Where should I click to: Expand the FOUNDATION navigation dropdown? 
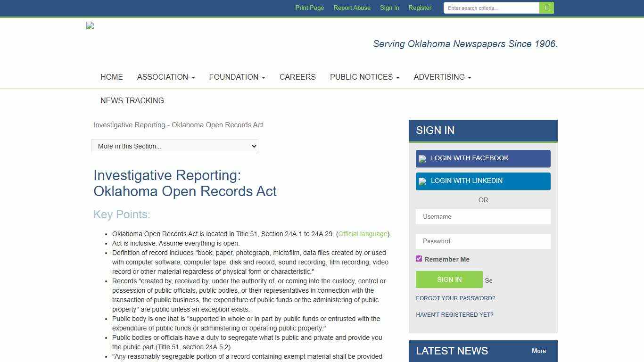[237, 77]
